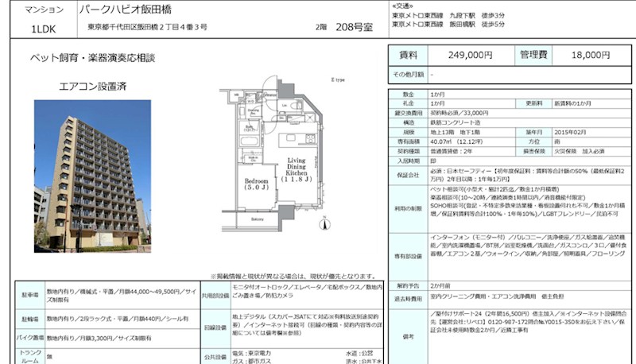Viewport: 636px width, 364px height.
Task: Select the property name パークハビオ飯田橋
Action: (x=125, y=10)
